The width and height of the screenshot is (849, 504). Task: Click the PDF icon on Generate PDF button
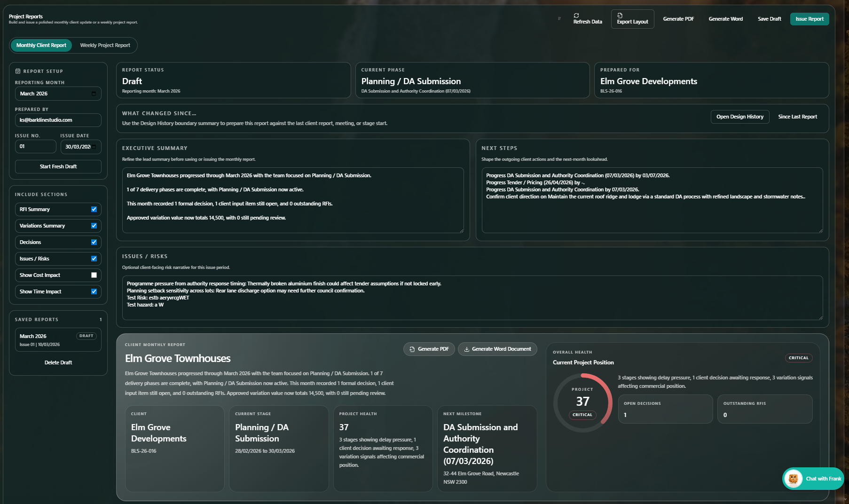click(x=412, y=349)
